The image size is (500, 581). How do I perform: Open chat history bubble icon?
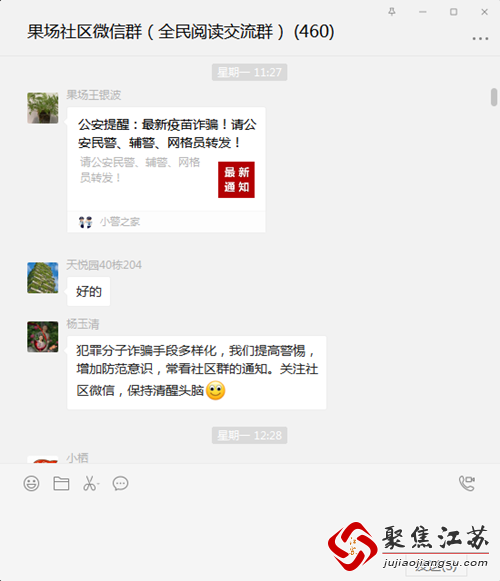pyautogui.click(x=120, y=484)
